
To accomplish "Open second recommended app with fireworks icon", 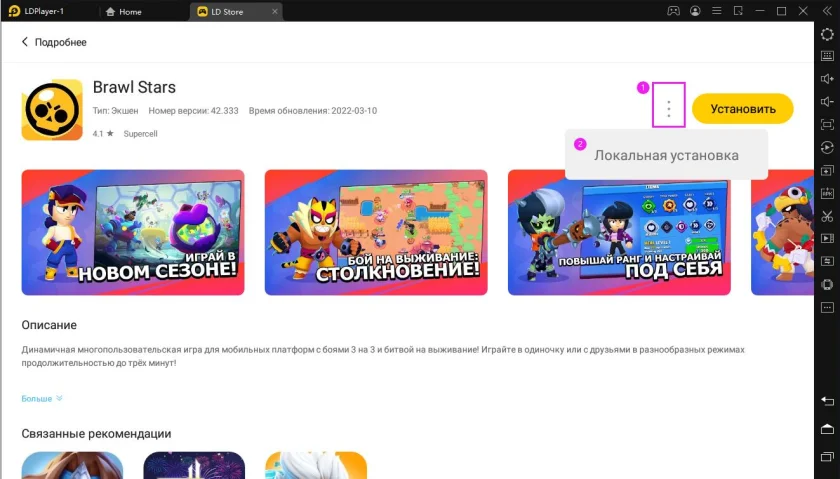I will click(x=194, y=465).
